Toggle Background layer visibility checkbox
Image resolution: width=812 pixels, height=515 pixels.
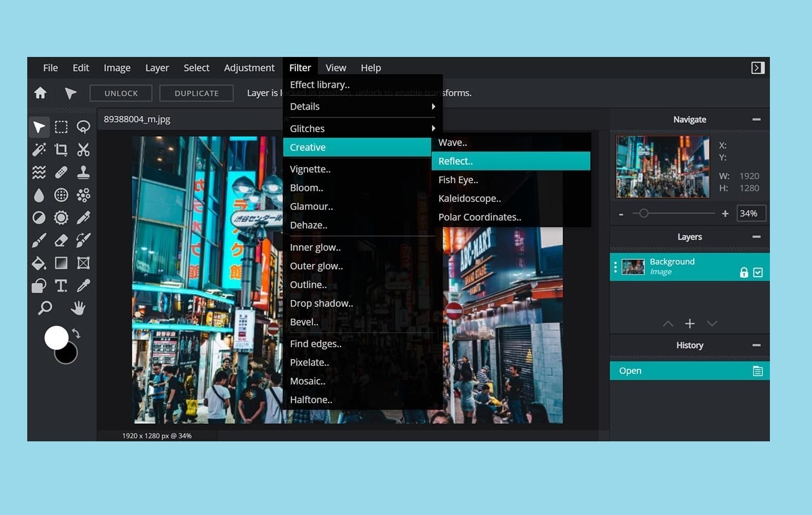point(758,272)
